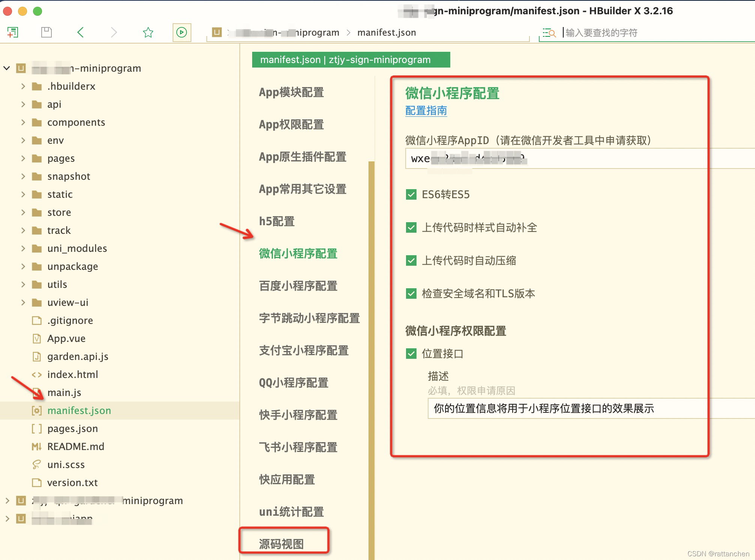Click the .hbuilderx folder icon
The width and height of the screenshot is (755, 560).
tap(37, 87)
